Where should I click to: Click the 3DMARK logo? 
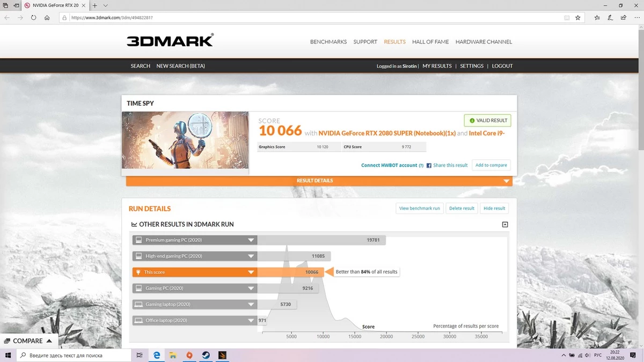tap(170, 41)
